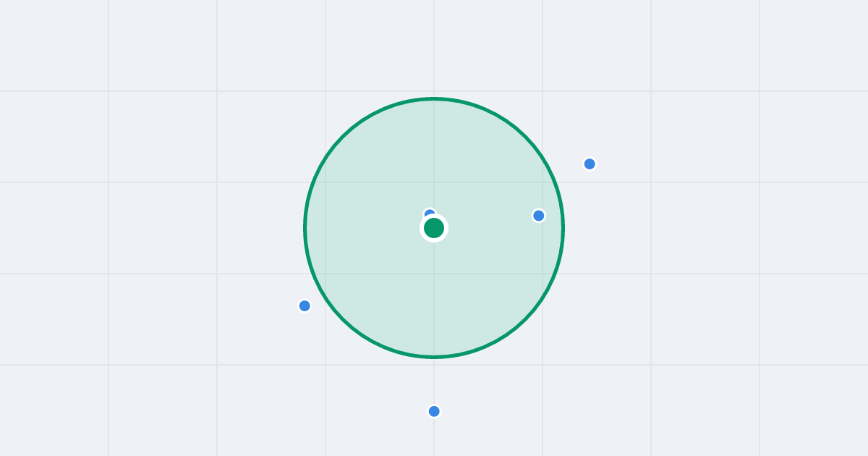Select the blue dot outside the circle's upper right
Image resolution: width=868 pixels, height=456 pixels.
point(590,164)
